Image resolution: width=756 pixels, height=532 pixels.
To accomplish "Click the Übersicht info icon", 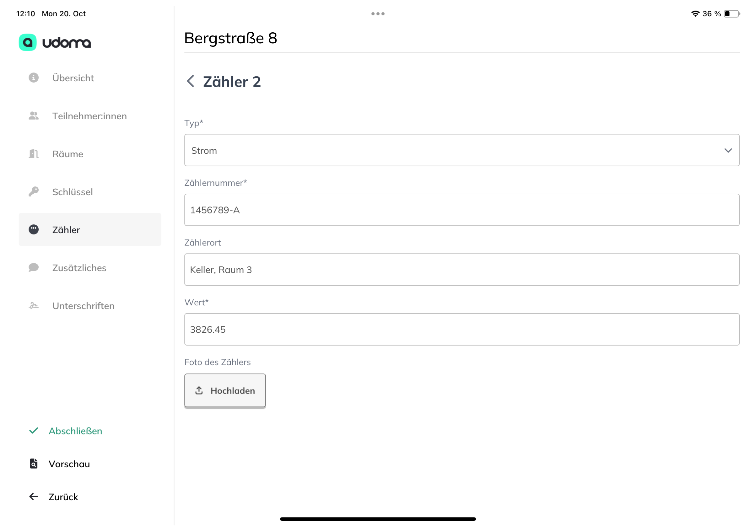I will 34,78.
